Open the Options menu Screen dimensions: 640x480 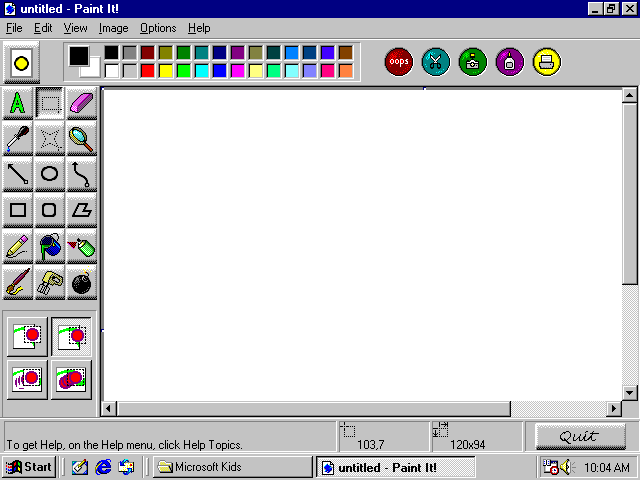point(157,28)
